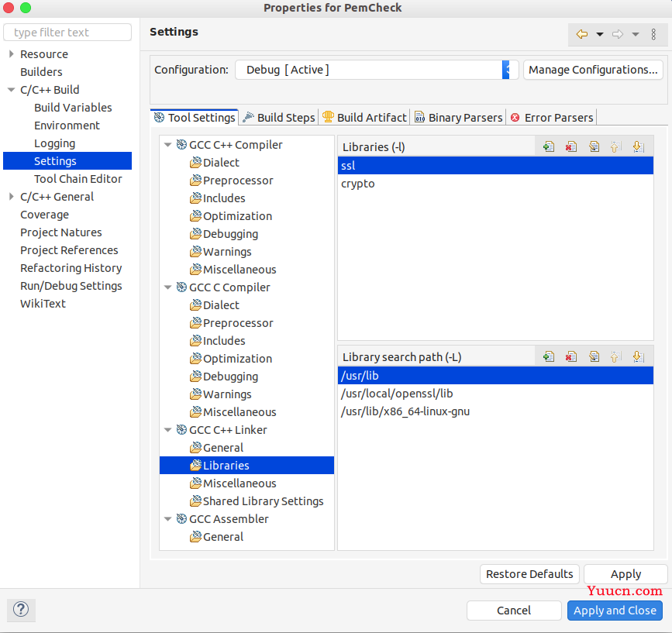Select the crypto library entry
Viewport: 672px width, 633px height.
click(x=358, y=184)
